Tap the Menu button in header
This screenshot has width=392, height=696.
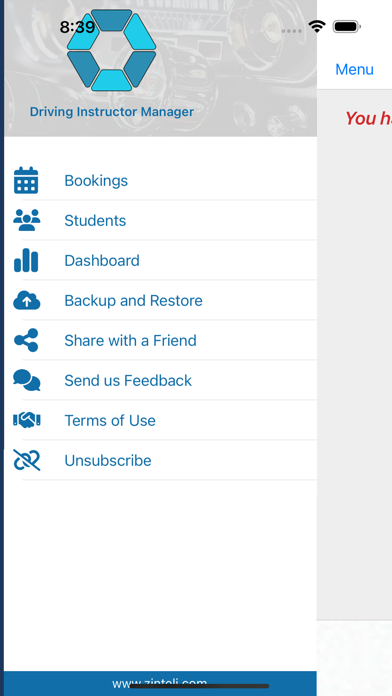pos(354,69)
